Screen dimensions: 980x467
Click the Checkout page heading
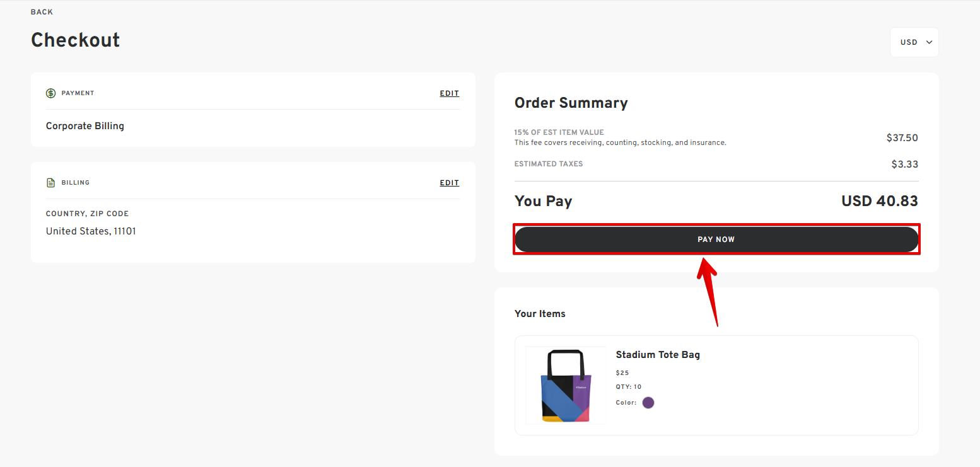click(76, 40)
